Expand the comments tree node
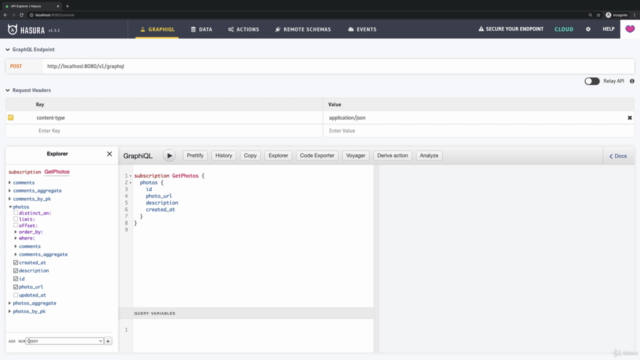Viewport: 640px width, 360px height. coord(10,182)
